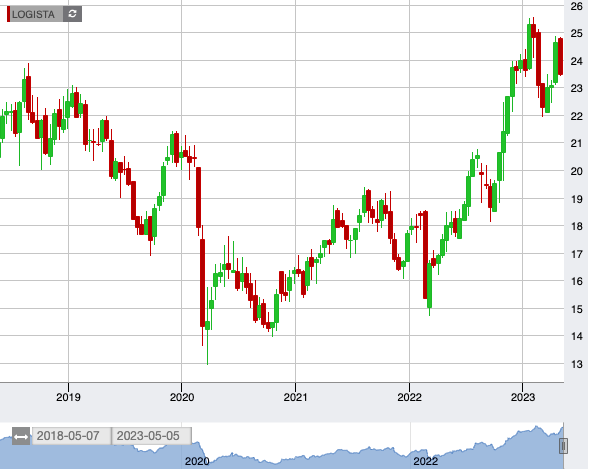Click the tall red crash candle of March 2020
This screenshot has height=471, width=590.
coord(202,283)
